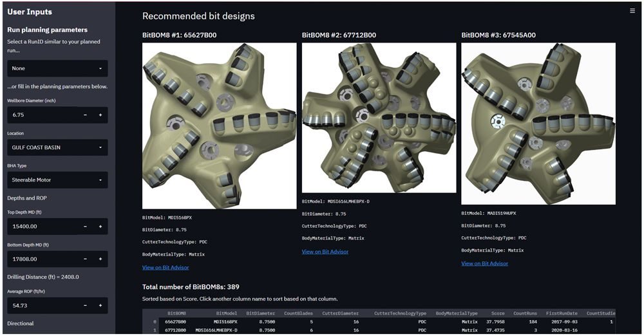Click the BitBOM8 #1 drill bit image

219,126
